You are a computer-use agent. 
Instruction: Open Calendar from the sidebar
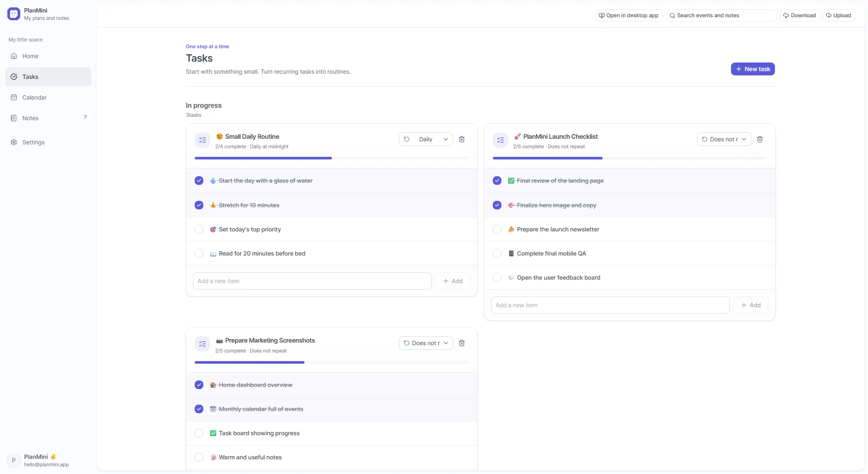[x=48, y=97]
